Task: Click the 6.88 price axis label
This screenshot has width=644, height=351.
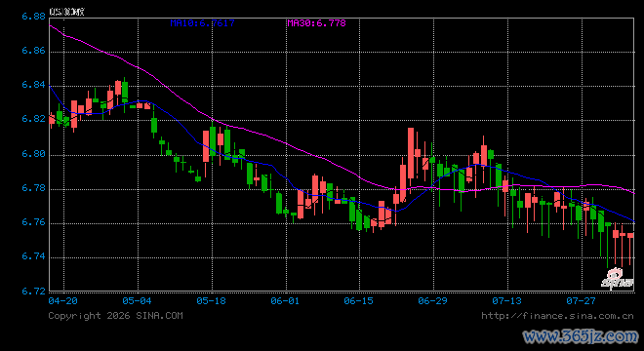Action: 33,17
